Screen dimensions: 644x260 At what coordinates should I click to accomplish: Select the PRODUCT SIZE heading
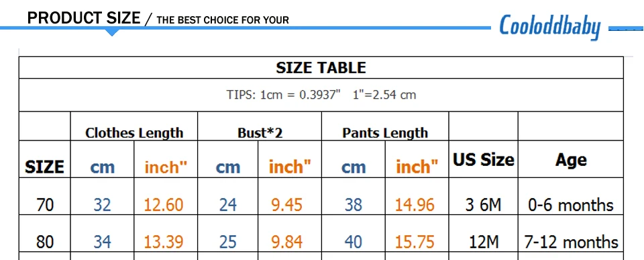pos(84,18)
